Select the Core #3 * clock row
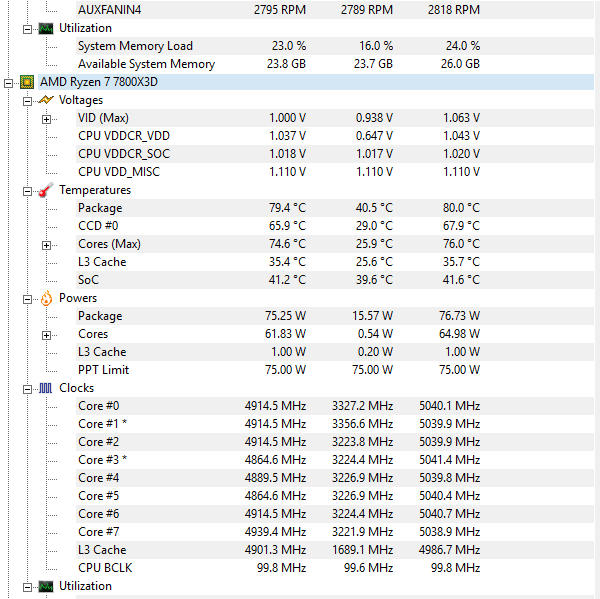Screen dimensions: 600x599 click(x=335, y=460)
